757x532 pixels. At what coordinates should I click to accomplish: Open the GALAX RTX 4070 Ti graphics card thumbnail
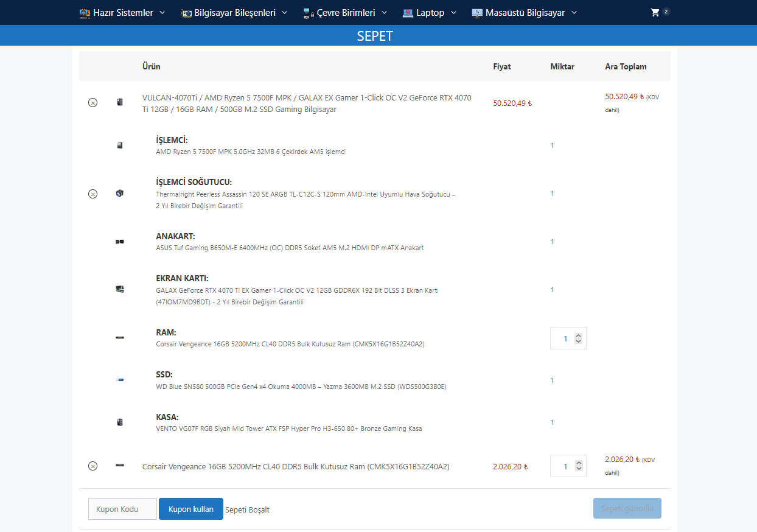coord(120,289)
